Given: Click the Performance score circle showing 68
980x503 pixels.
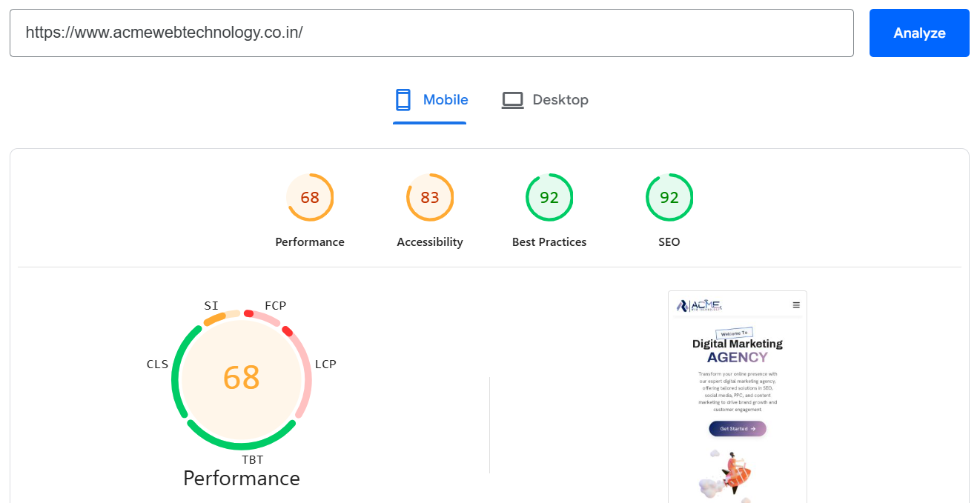Looking at the screenshot, I should coord(310,197).
